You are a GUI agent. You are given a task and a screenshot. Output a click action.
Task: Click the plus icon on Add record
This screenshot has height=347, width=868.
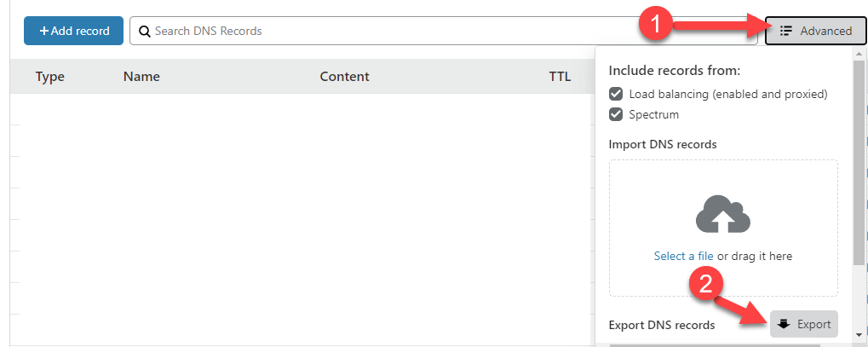(44, 32)
